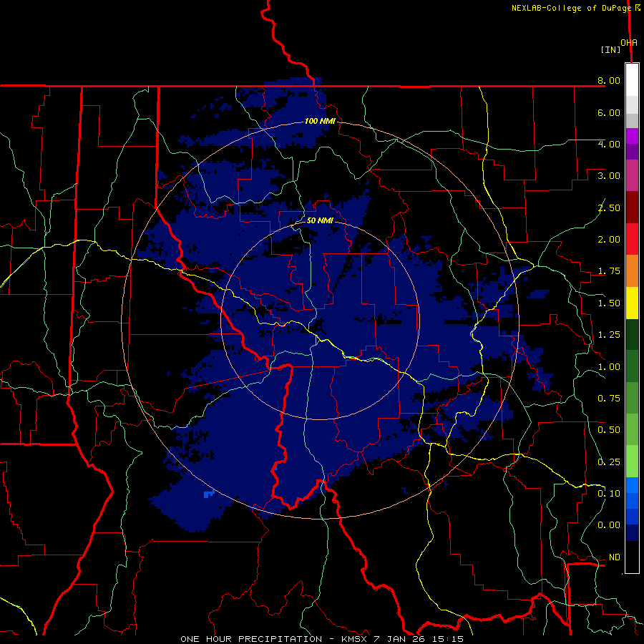Click the 100 NMI range ring label
Viewport: 644px width, 644px height.
(320, 121)
